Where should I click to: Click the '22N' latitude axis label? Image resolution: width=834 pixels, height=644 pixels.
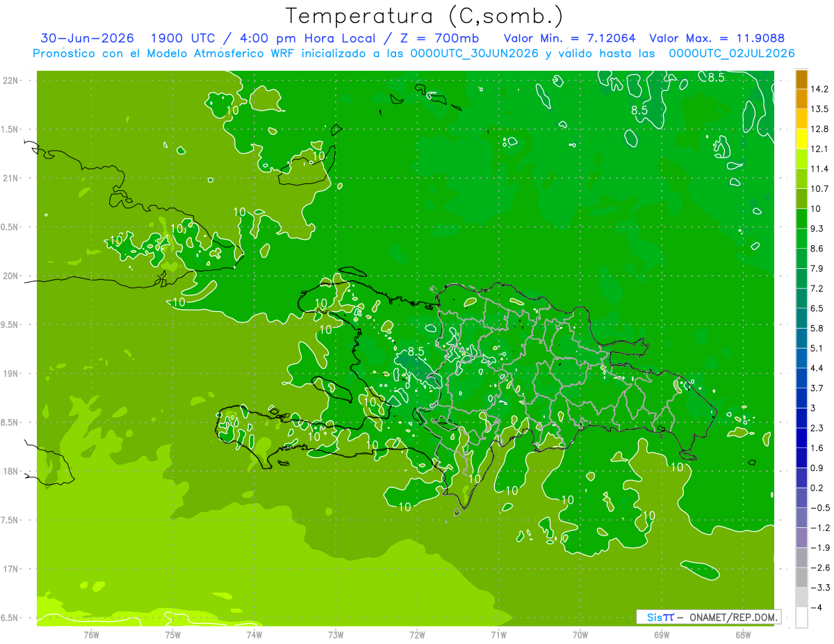coord(11,81)
